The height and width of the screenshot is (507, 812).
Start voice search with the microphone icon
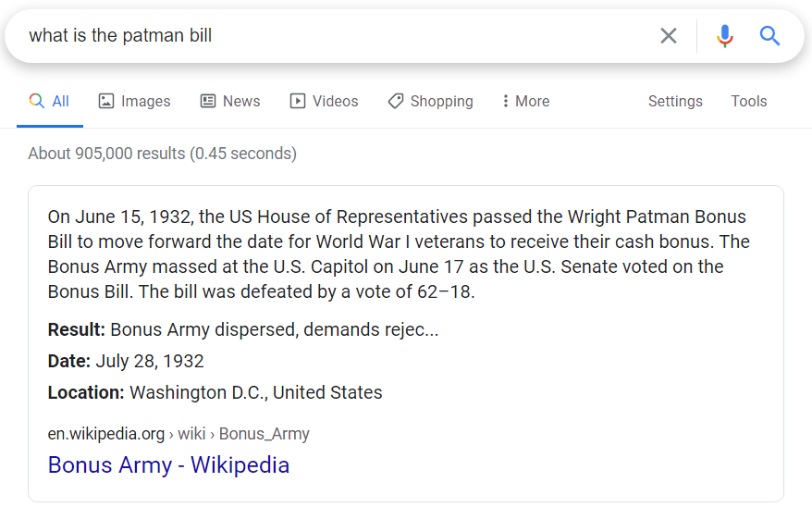click(724, 36)
